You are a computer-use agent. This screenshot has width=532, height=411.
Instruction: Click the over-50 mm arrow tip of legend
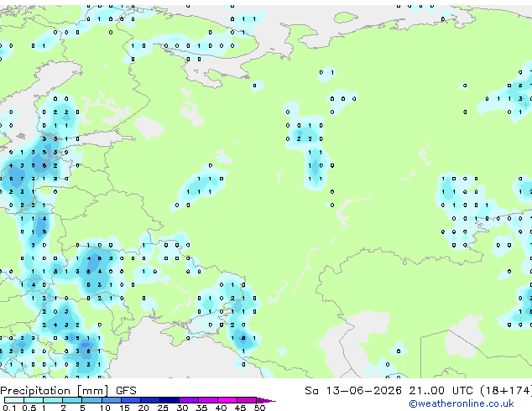pyautogui.click(x=266, y=400)
